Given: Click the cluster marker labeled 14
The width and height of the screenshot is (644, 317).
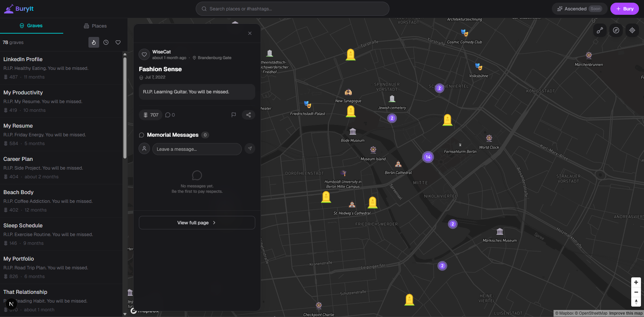Looking at the screenshot, I should (428, 157).
